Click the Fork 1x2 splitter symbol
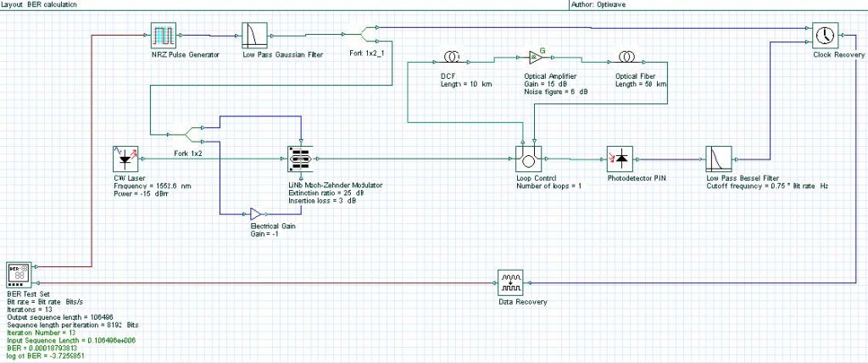Image resolution: width=868 pixels, height=363 pixels. tap(192, 134)
